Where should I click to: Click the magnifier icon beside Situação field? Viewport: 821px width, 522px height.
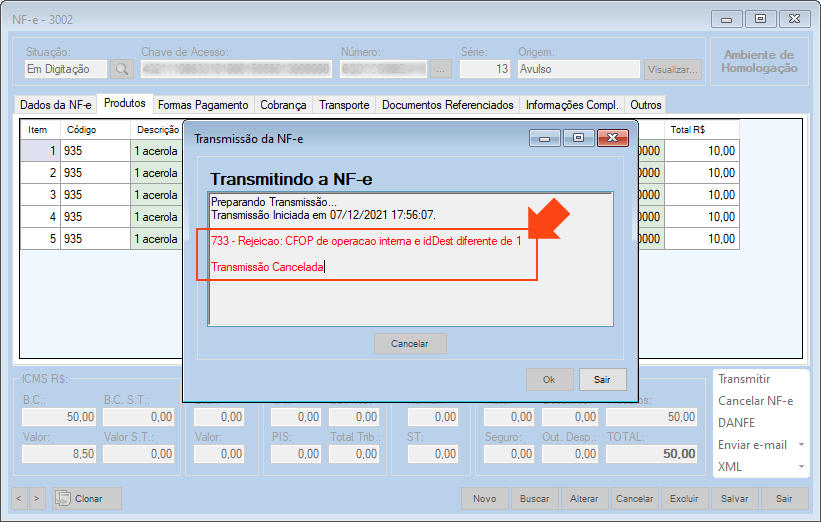point(121,69)
